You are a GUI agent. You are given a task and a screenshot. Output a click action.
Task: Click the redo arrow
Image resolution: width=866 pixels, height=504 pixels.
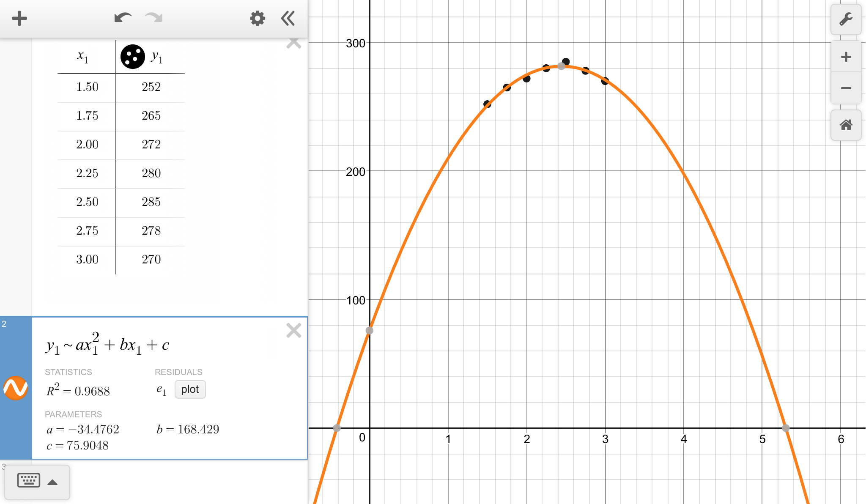(154, 18)
